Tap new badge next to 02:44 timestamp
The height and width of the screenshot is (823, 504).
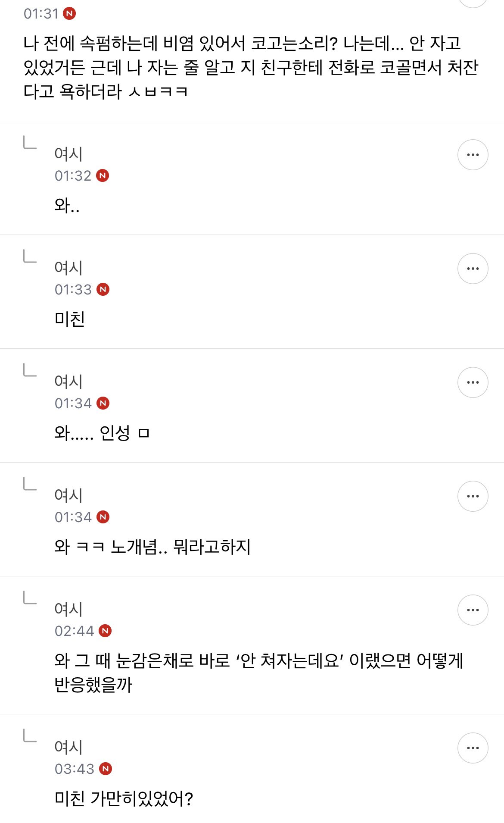pos(105,631)
